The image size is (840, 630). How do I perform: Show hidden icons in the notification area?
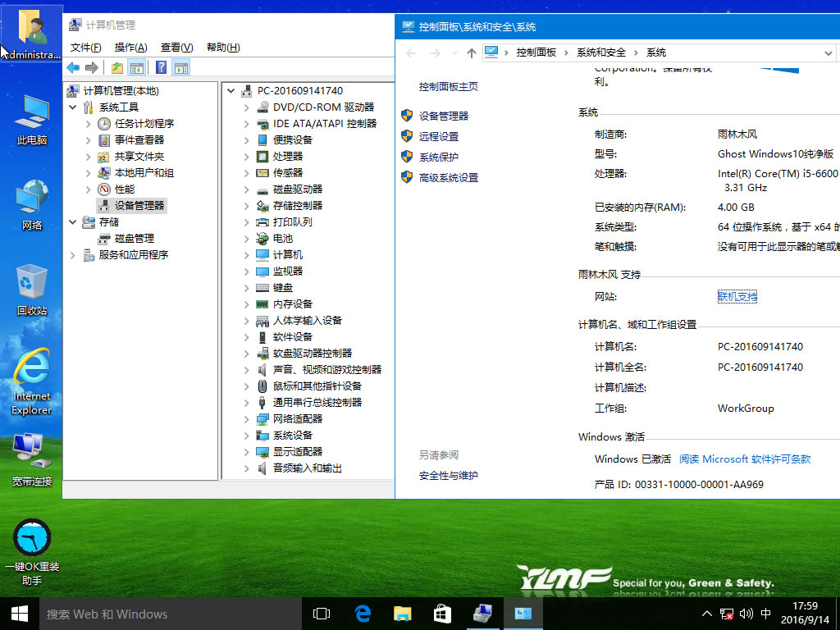(x=706, y=614)
